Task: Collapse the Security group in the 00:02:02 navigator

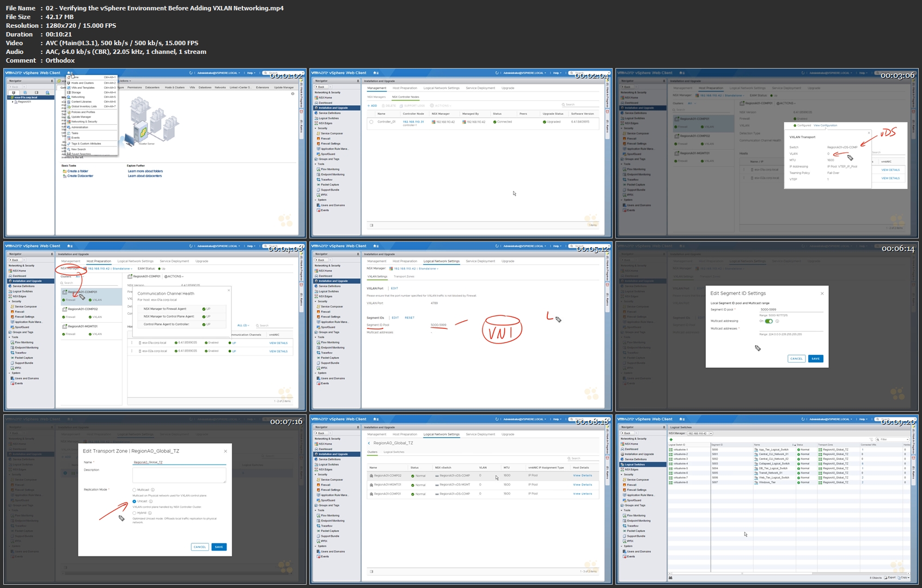Action: (316, 128)
